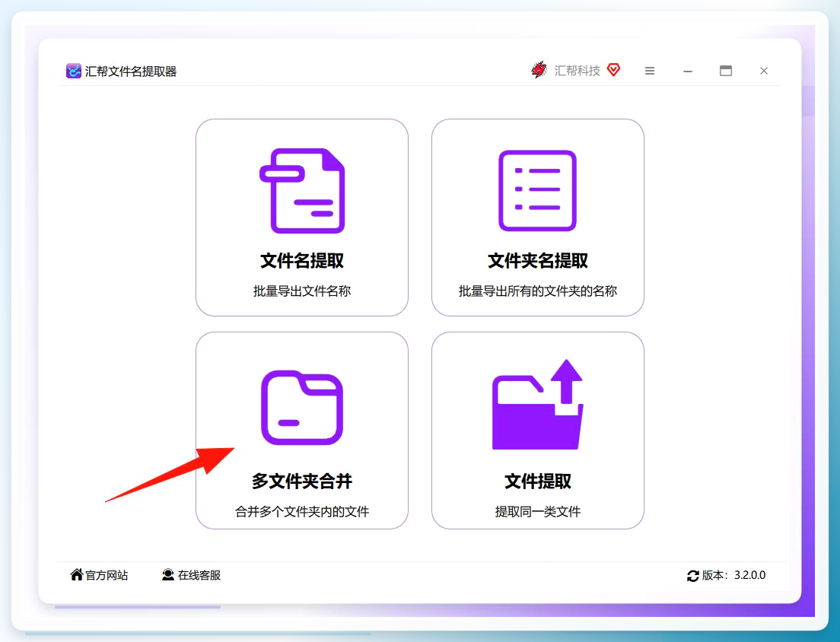Open the hamburger menu in title bar
Screen dimensions: 840x642
650,71
